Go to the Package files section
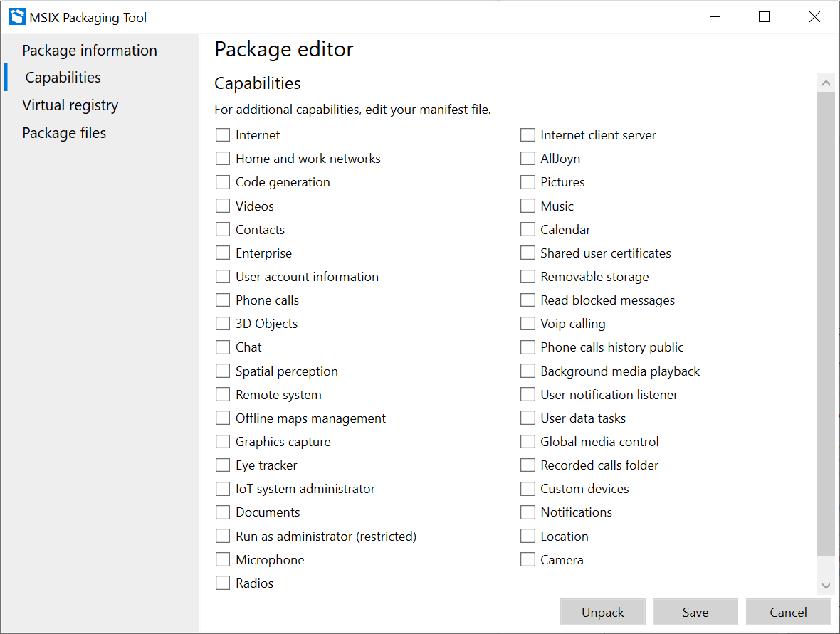 pyautogui.click(x=64, y=133)
